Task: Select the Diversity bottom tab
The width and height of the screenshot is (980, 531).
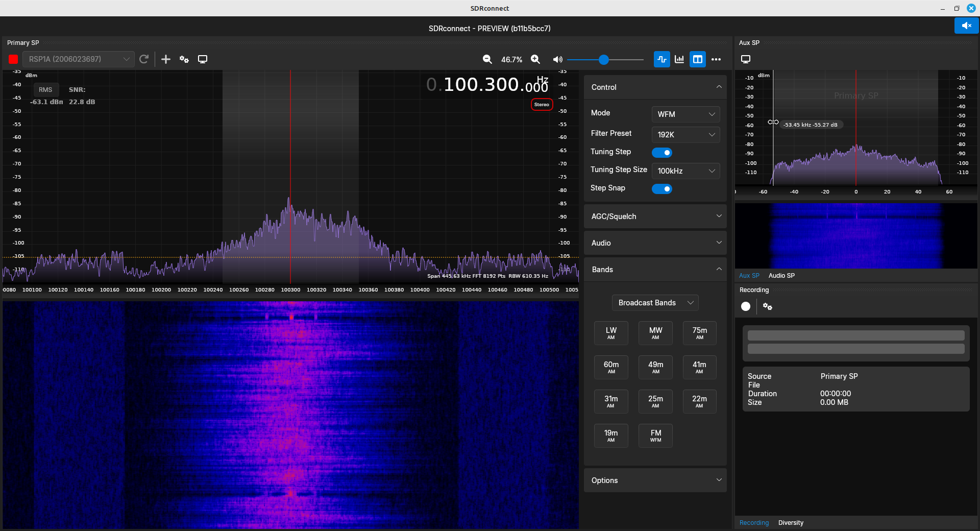Action: tap(791, 523)
